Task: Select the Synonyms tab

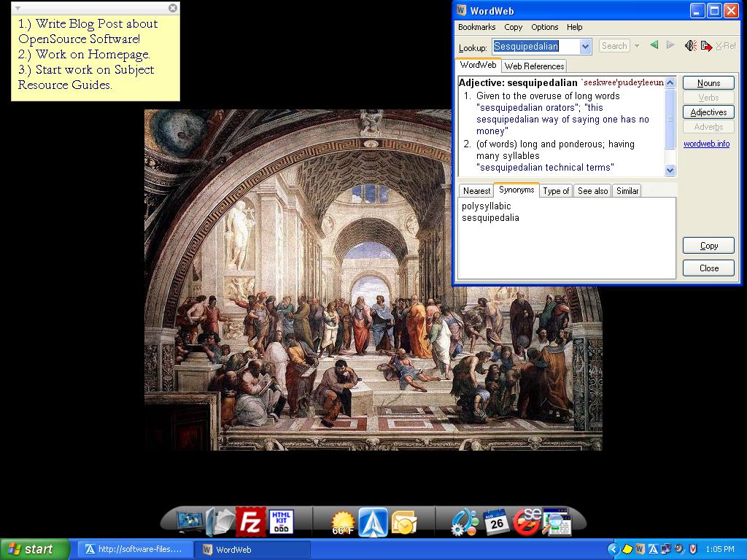Action: [516, 190]
